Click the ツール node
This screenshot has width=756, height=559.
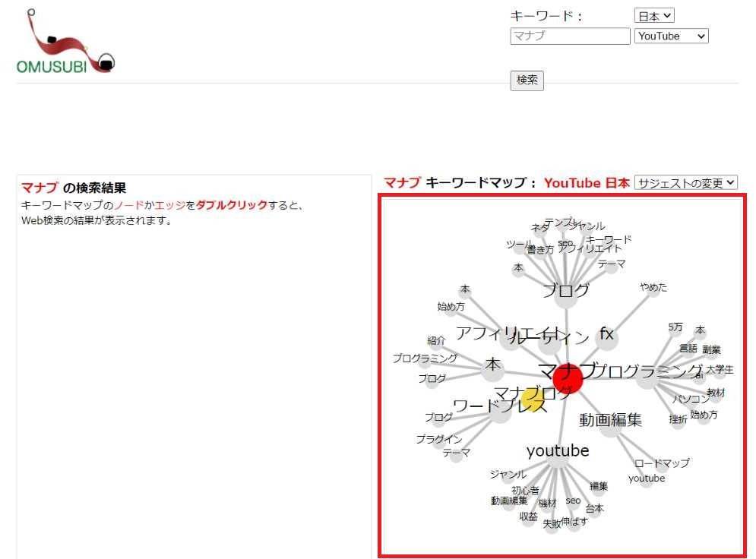pyautogui.click(x=519, y=247)
